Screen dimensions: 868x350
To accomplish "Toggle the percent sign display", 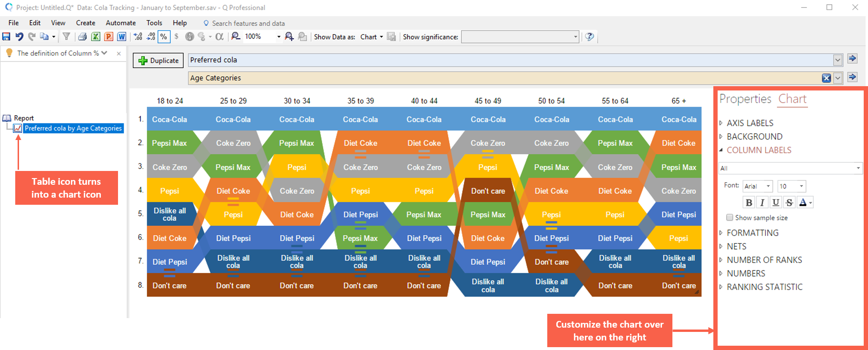I will tap(164, 37).
